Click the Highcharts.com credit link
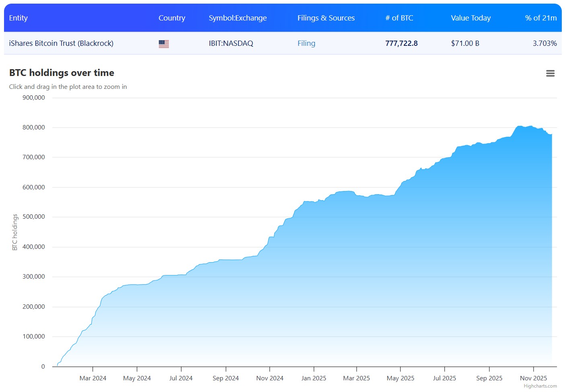The image size is (565, 392). point(540,386)
